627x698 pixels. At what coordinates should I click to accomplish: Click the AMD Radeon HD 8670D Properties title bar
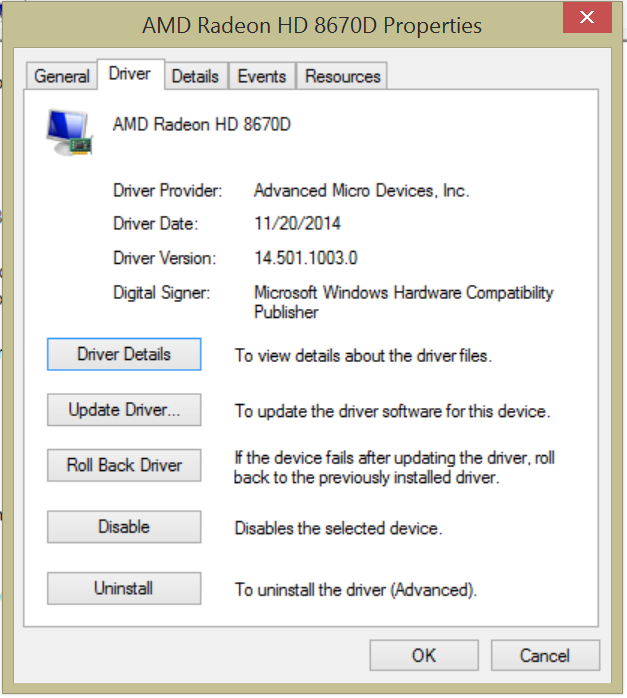[x=312, y=25]
